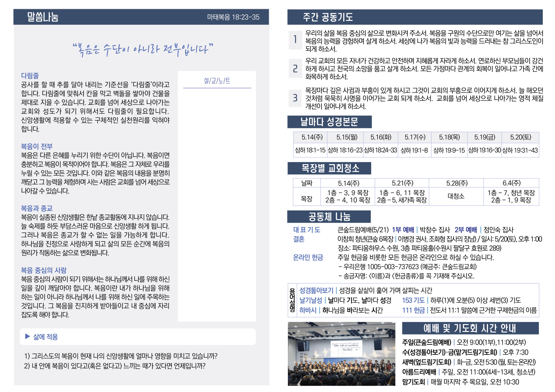Image resolution: width=555 pixels, height=392 pixels.
Task: Click the 153 기도 term
Action: (413, 300)
